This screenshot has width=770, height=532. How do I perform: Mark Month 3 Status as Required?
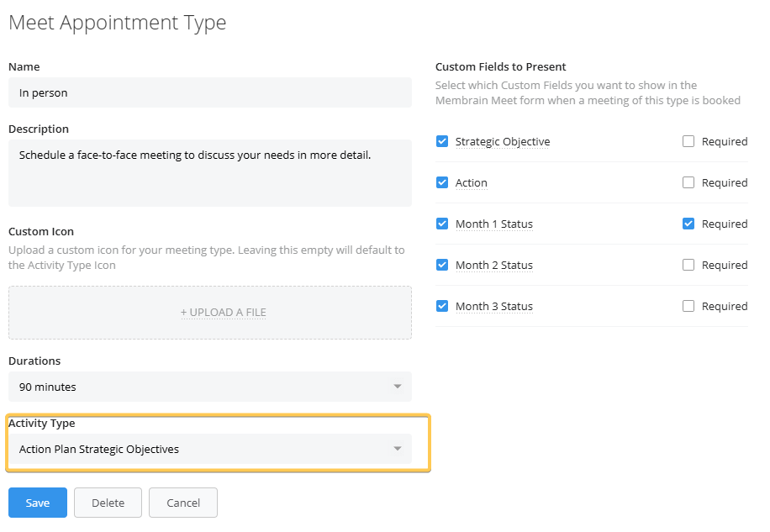[x=688, y=306]
